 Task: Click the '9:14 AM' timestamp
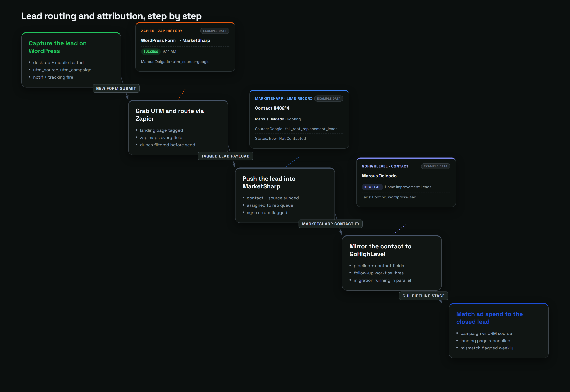169,51
